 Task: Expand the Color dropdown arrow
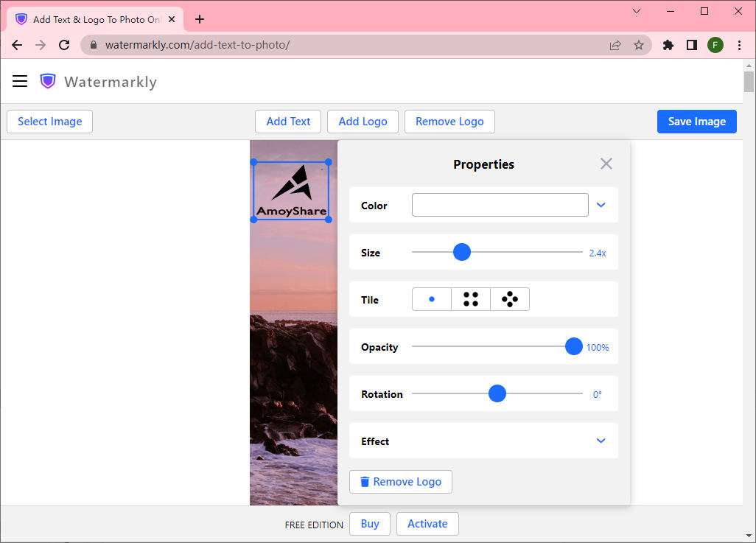tap(601, 205)
